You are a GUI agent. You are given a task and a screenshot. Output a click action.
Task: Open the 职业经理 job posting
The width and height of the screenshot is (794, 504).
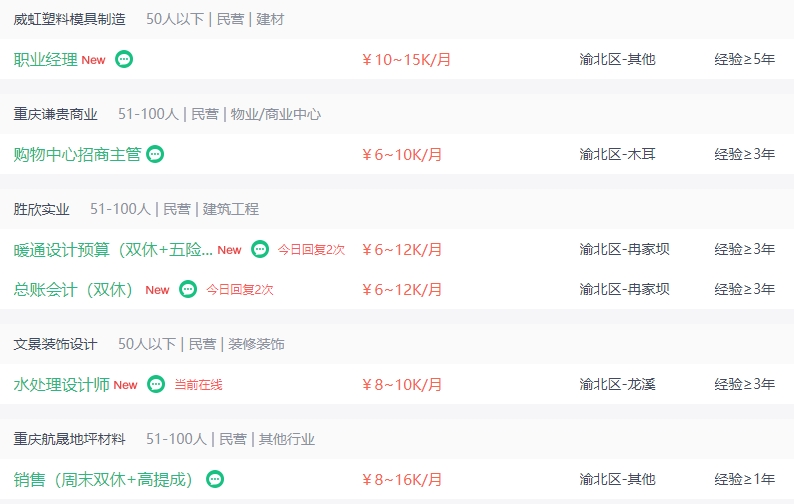coord(46,59)
